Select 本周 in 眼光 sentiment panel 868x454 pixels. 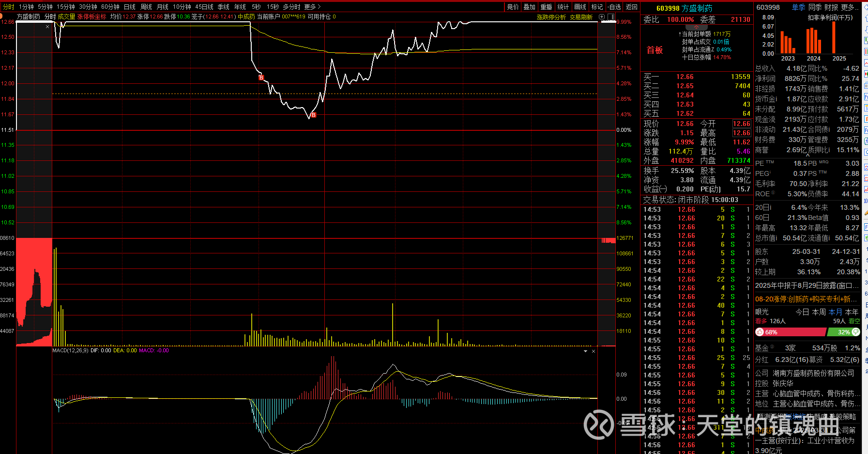click(x=819, y=312)
